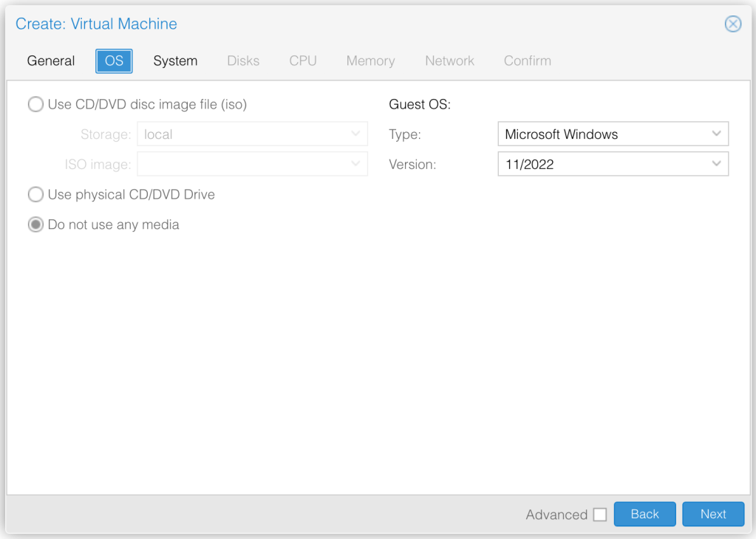Viewport: 756px width, 539px height.
Task: Open the System tab
Action: coord(175,61)
